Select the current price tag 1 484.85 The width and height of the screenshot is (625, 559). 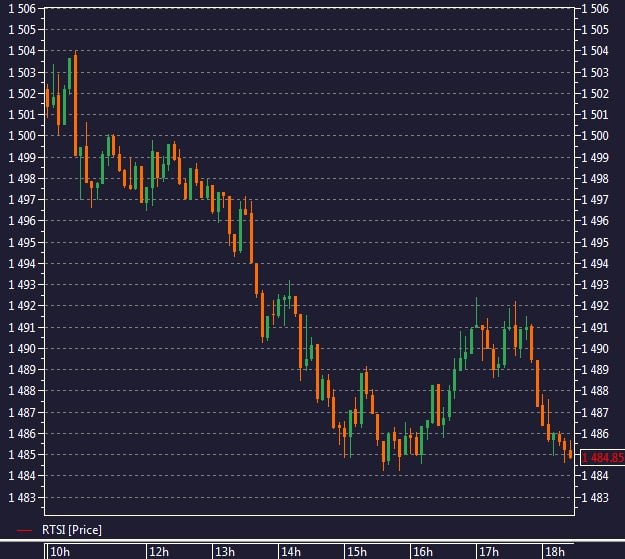602,458
